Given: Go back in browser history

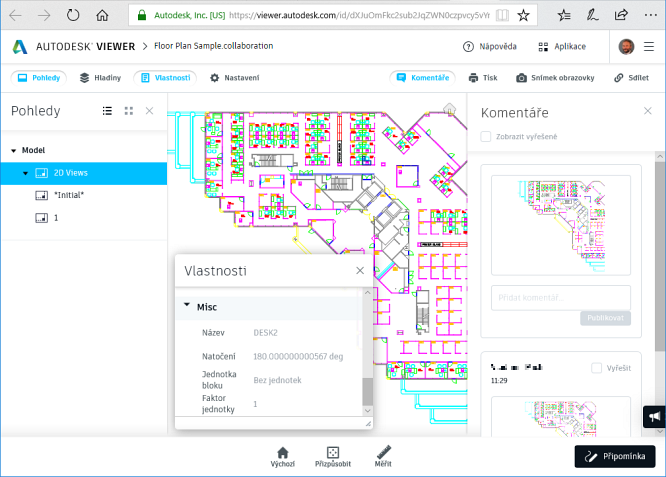Looking at the screenshot, I should [x=16, y=16].
